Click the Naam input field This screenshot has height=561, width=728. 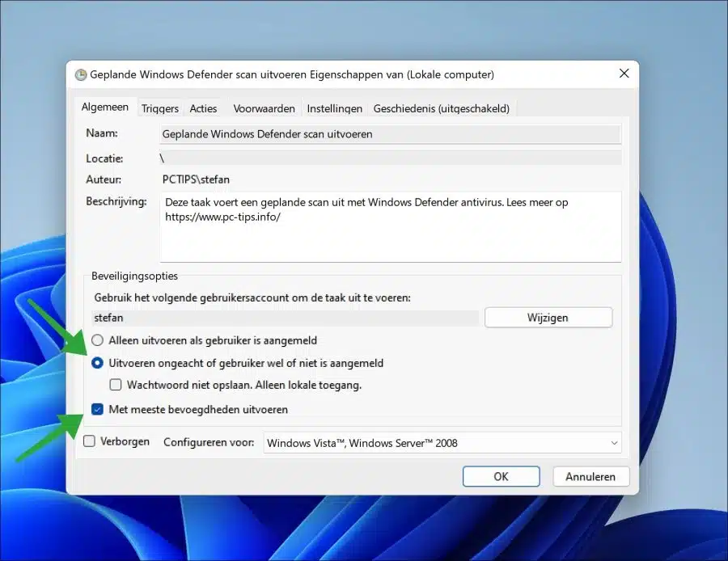point(390,134)
